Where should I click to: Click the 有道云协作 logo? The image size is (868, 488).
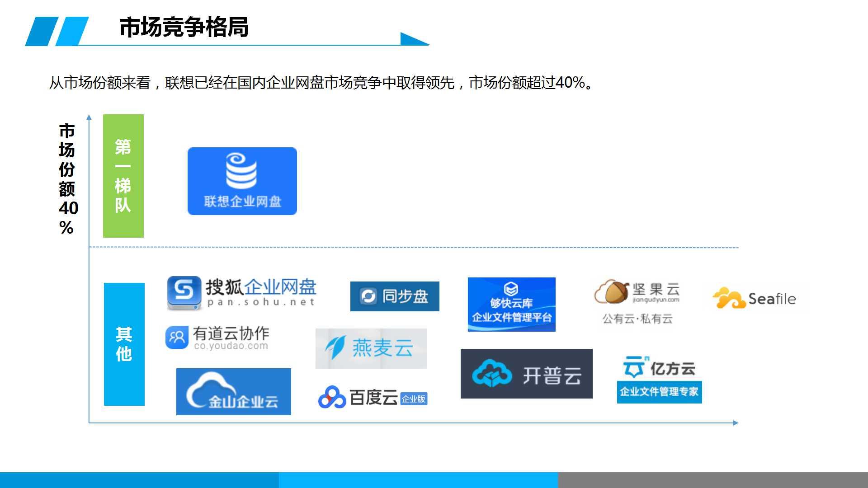(x=217, y=338)
